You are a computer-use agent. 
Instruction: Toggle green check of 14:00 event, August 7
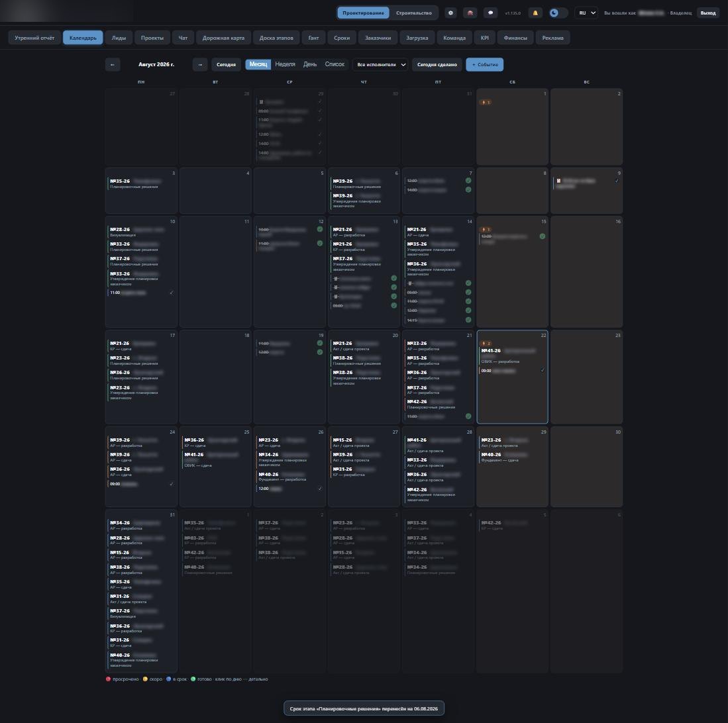click(x=468, y=190)
